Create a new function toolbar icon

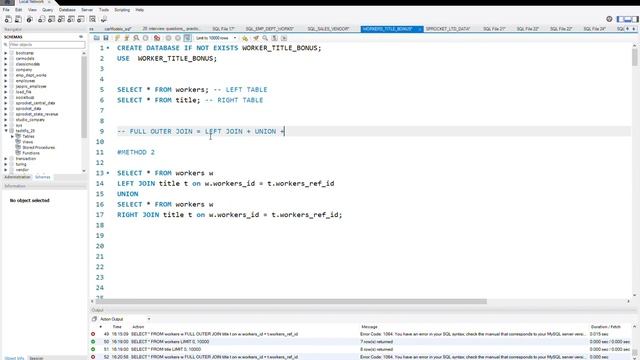coord(81,19)
